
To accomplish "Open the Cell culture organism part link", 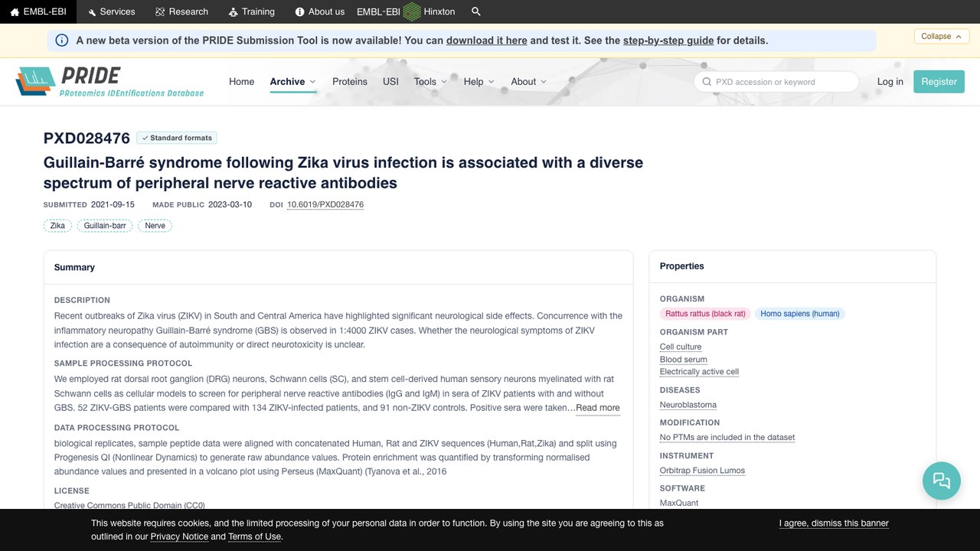I will click(681, 347).
